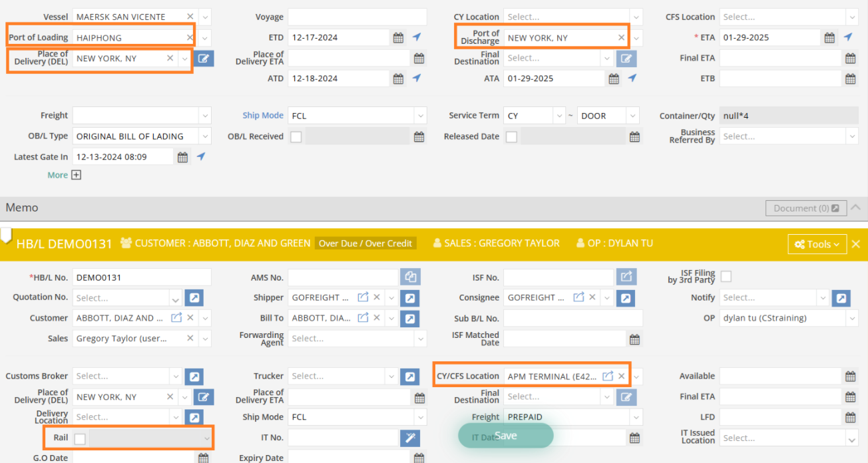Open the Shipper detail arrow button
Viewport: 868px width, 463px height.
point(410,298)
